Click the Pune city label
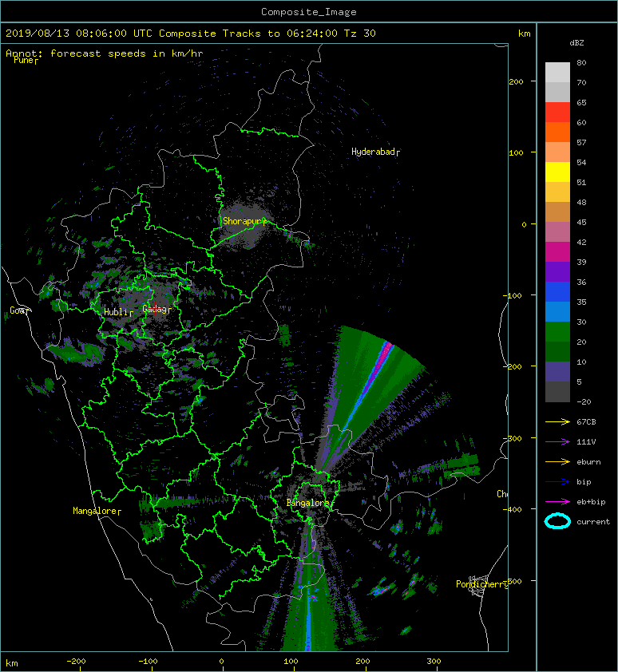618x672 pixels. (x=26, y=60)
